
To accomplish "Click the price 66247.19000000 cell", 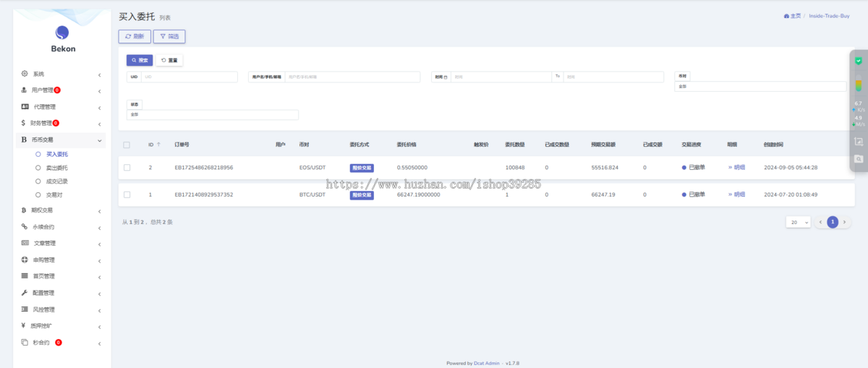I will point(419,194).
